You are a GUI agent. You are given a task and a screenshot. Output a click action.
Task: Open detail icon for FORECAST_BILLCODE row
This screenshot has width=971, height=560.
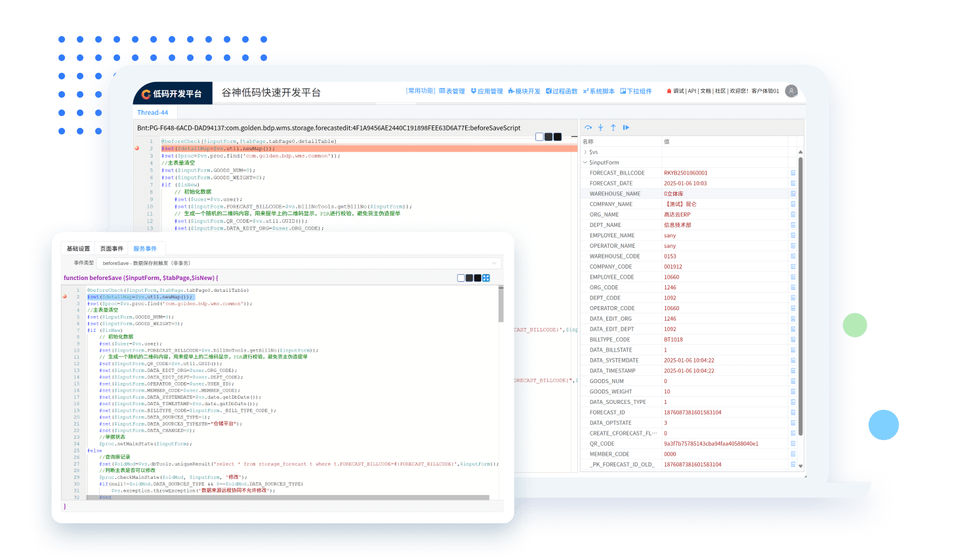pyautogui.click(x=793, y=173)
